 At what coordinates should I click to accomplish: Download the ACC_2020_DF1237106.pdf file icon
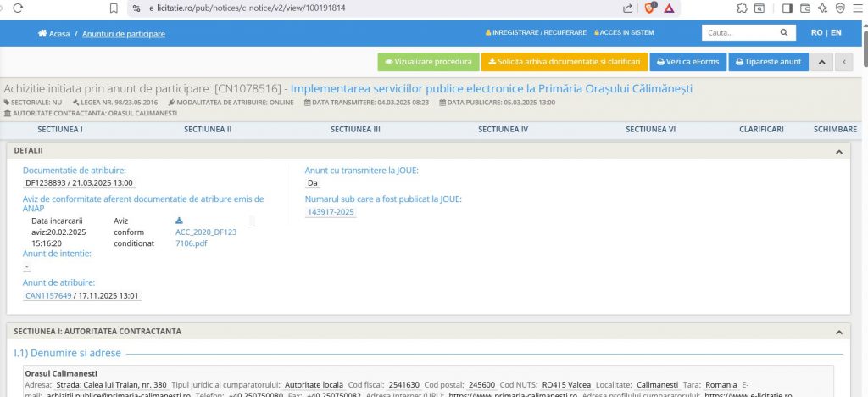(x=179, y=221)
